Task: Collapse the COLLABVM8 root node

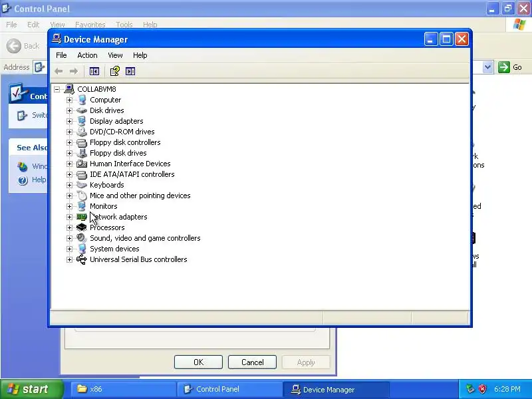Action: (x=57, y=89)
